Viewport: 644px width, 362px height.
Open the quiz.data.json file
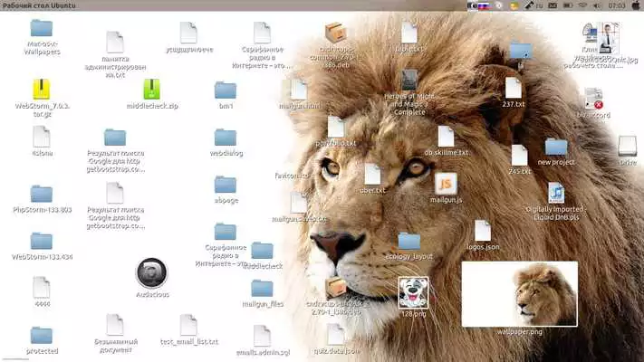pos(335,335)
